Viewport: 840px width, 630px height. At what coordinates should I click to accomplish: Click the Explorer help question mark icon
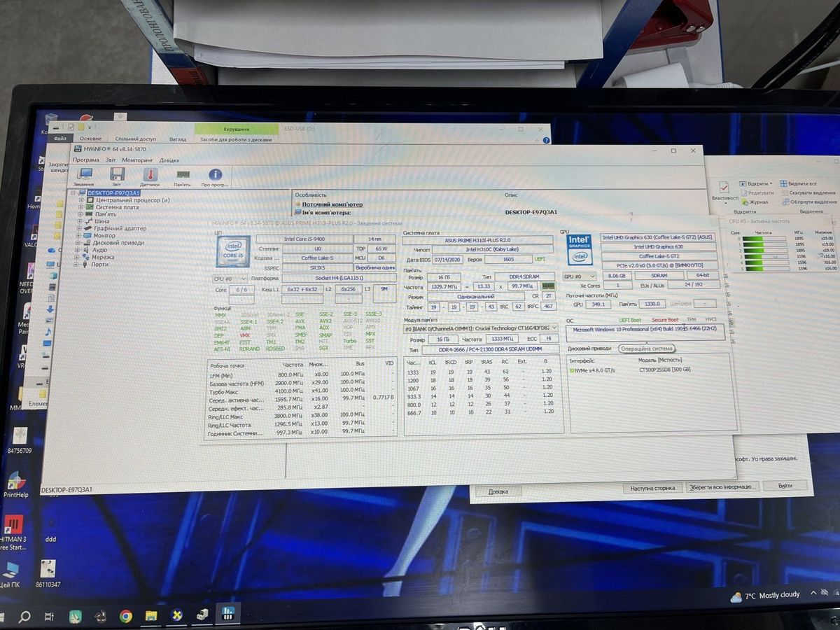pyautogui.click(x=546, y=141)
